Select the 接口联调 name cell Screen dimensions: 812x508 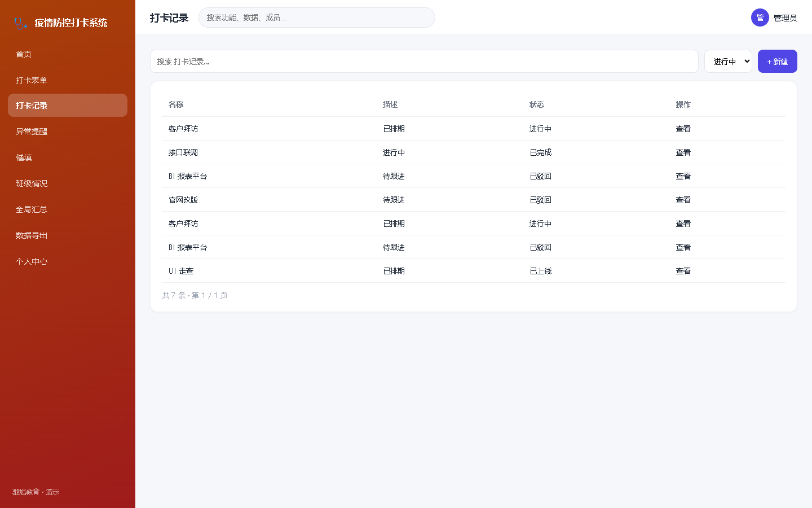click(x=183, y=152)
